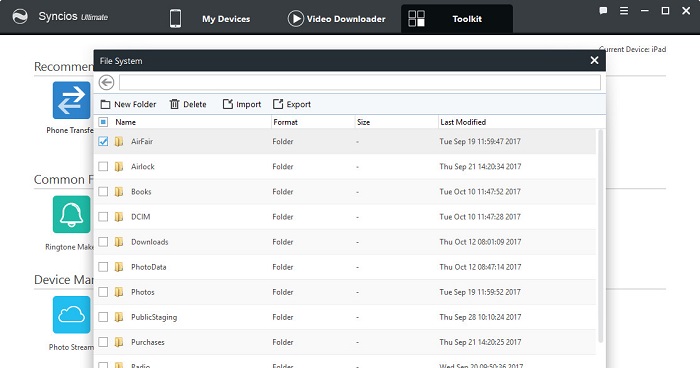Click the Photos folder icon
This screenshot has height=368, width=700.
tap(119, 292)
